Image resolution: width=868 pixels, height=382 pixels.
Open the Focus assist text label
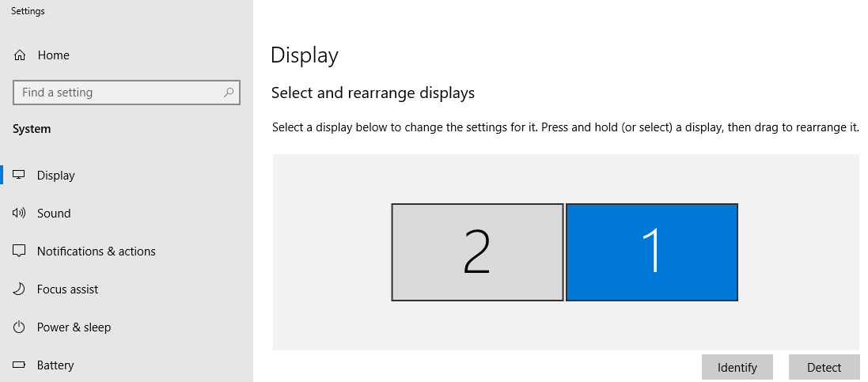pyautogui.click(x=67, y=289)
